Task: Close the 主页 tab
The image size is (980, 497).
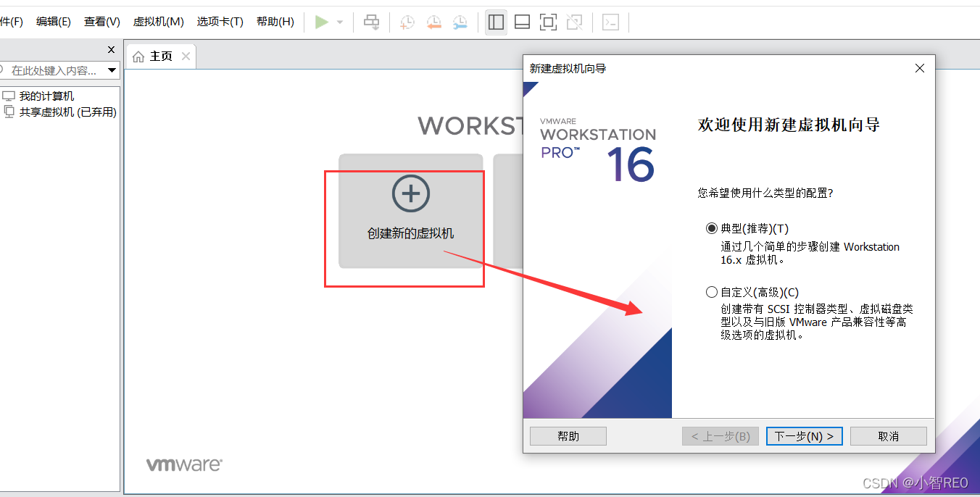Action: tap(186, 56)
